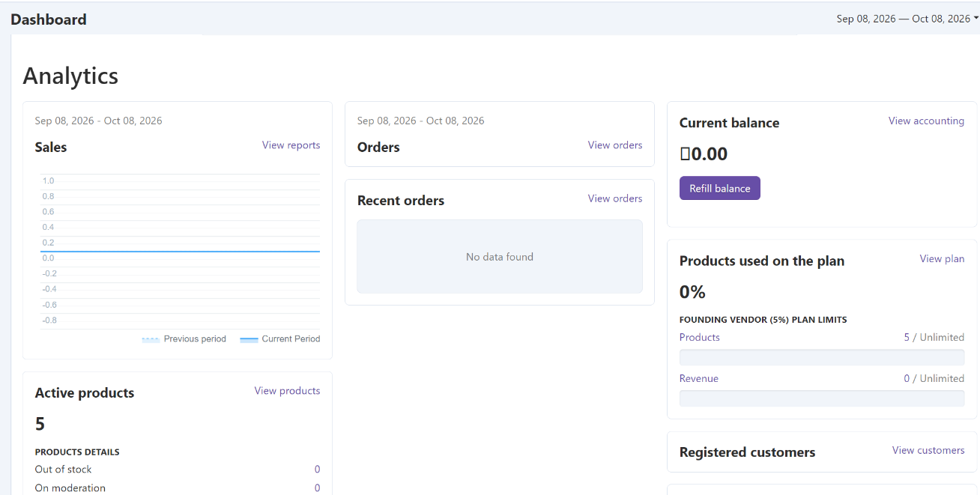
Task: Click the Dashboard page title
Action: pos(49,19)
